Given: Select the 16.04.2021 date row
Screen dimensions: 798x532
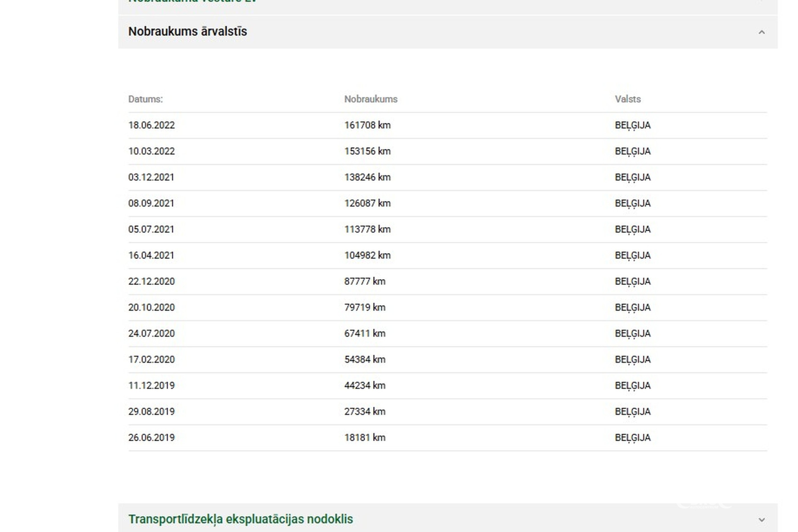Looking at the screenshot, I should (x=151, y=255).
